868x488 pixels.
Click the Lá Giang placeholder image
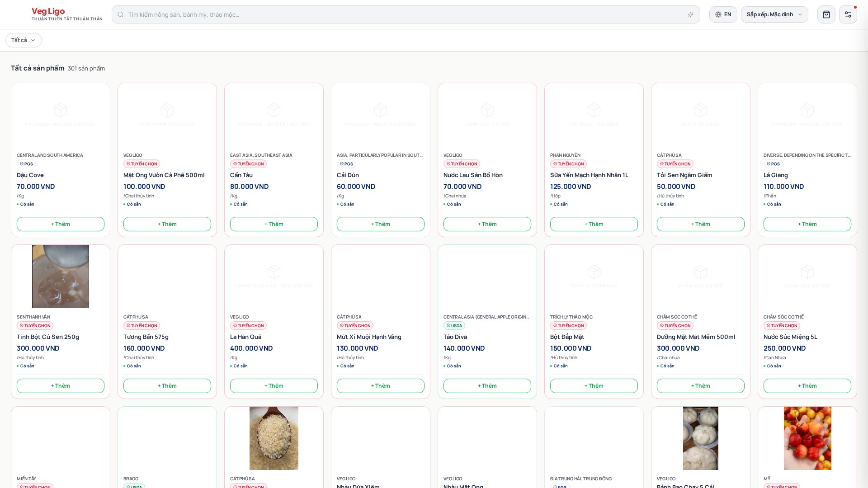(807, 115)
